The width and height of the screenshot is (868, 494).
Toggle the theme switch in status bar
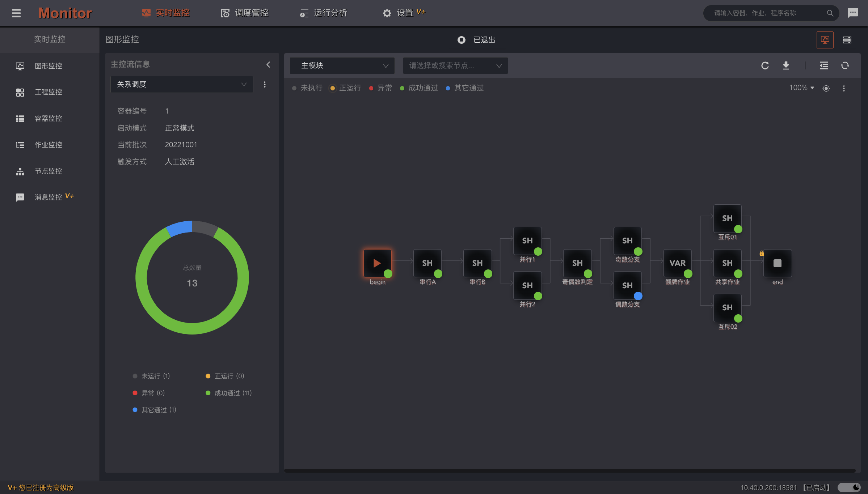[x=849, y=487]
